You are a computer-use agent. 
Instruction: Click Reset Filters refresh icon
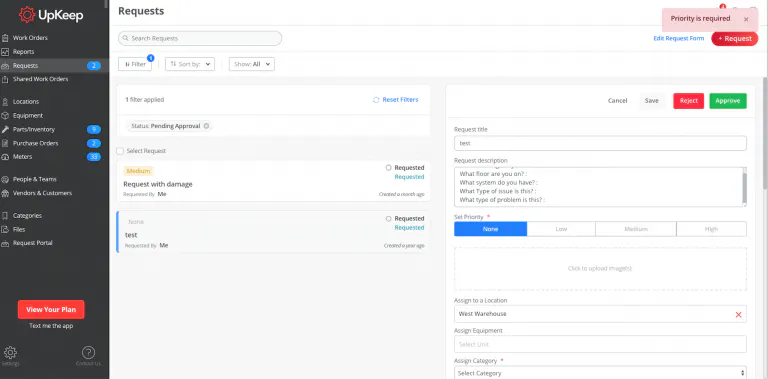376,100
